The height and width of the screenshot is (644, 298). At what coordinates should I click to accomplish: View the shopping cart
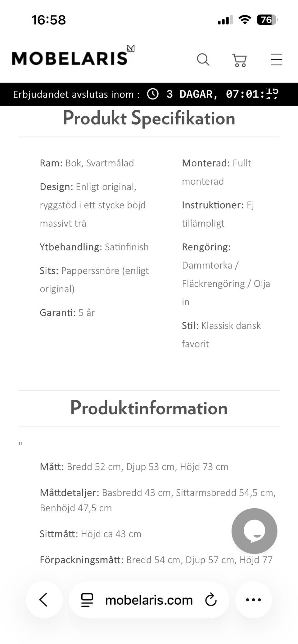tap(239, 60)
